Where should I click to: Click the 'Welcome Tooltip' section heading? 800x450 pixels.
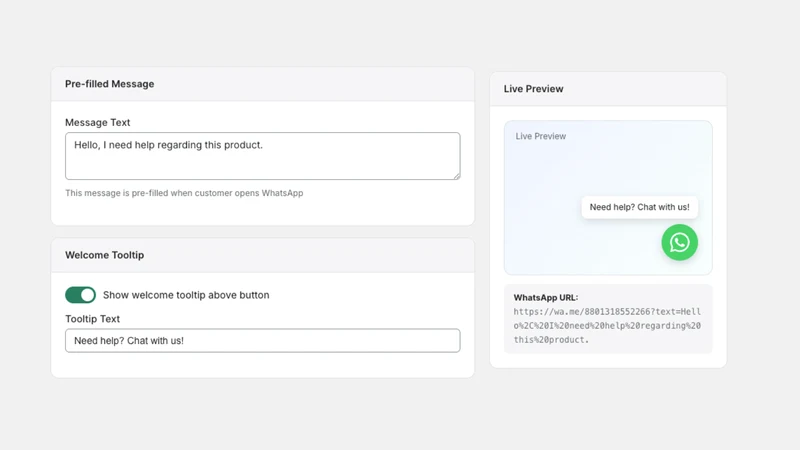[105, 255]
